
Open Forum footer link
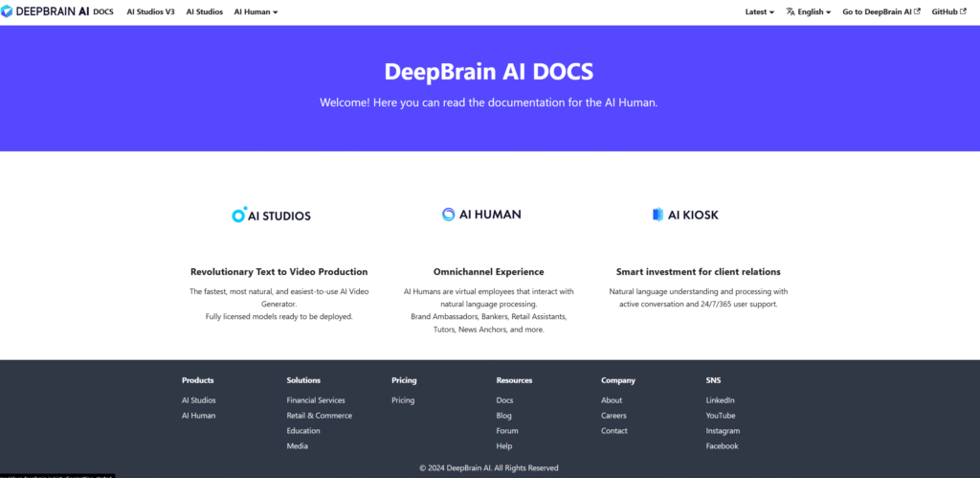[507, 431]
